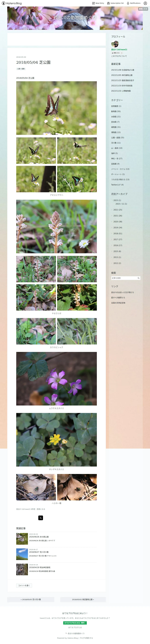This screenshot has height=644, width=150.
Task: Expand the 2022 (25) archive year
Action: point(112,209)
